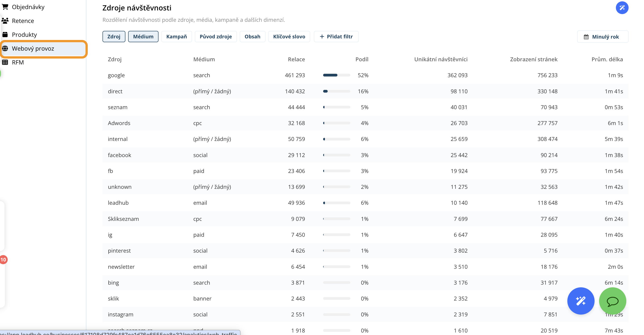
Task: Open the Přidat filtr menu
Action: [x=336, y=37]
